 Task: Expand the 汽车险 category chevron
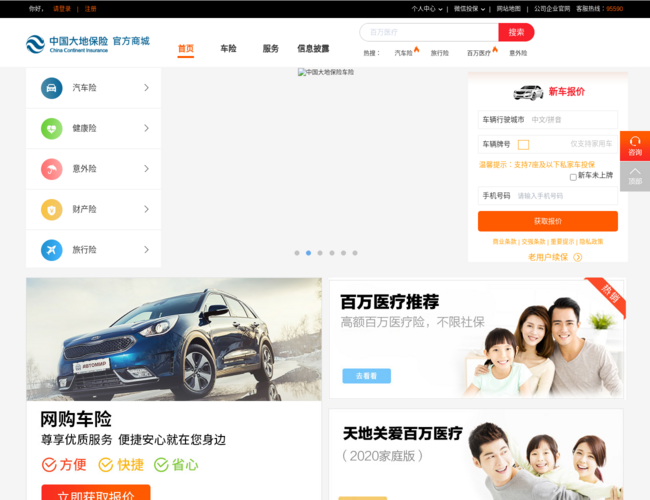pos(146,88)
